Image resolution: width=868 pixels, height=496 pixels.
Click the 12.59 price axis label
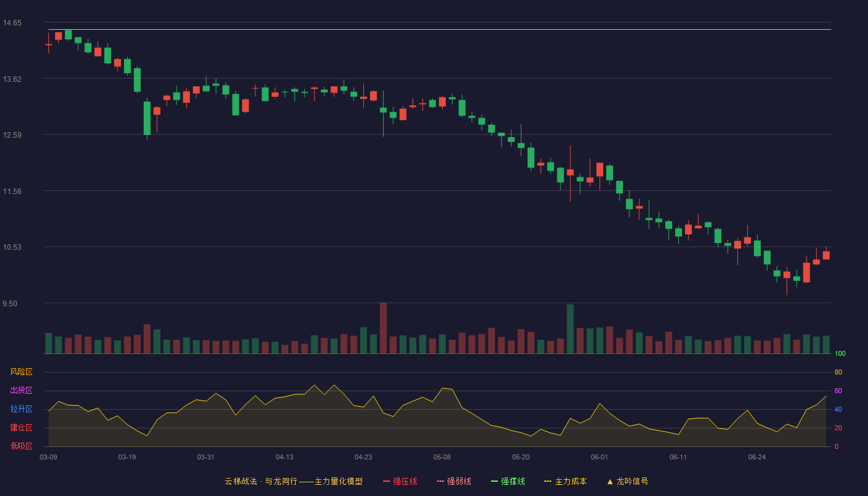point(12,135)
